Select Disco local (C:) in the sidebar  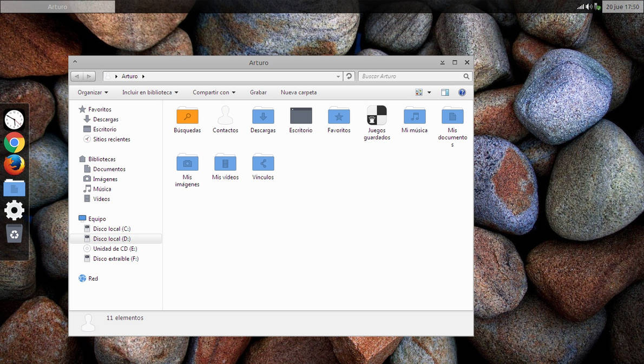(111, 229)
